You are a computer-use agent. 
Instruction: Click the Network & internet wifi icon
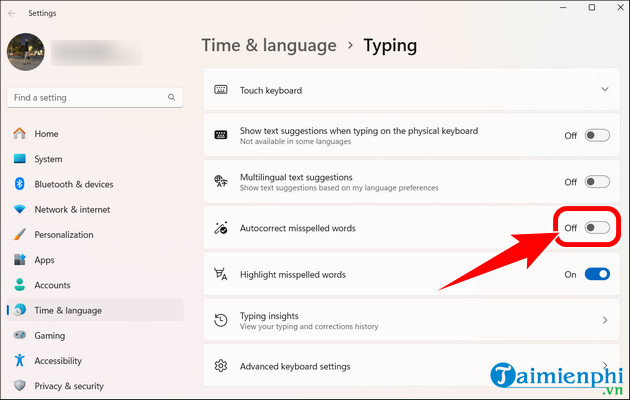tap(19, 209)
